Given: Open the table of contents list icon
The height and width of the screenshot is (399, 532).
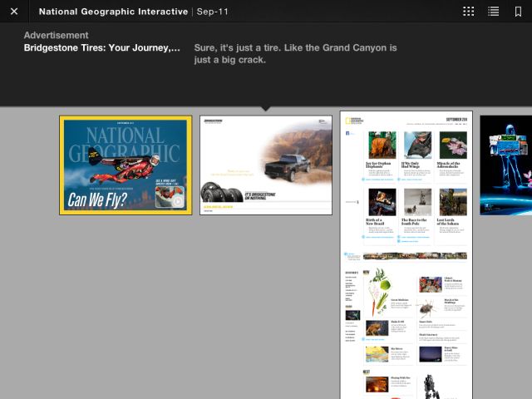Looking at the screenshot, I should point(493,12).
